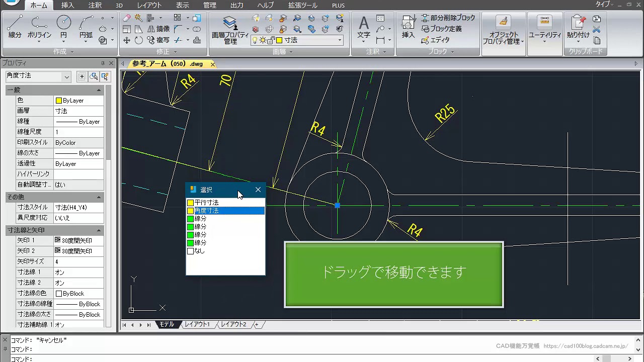Click the 矢印 1 value 30度開矢印
The width and height of the screenshot is (644, 362).
pos(78,240)
